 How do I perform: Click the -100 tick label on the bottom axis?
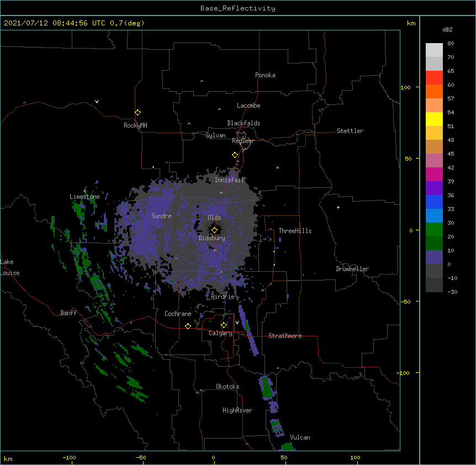tap(69, 457)
